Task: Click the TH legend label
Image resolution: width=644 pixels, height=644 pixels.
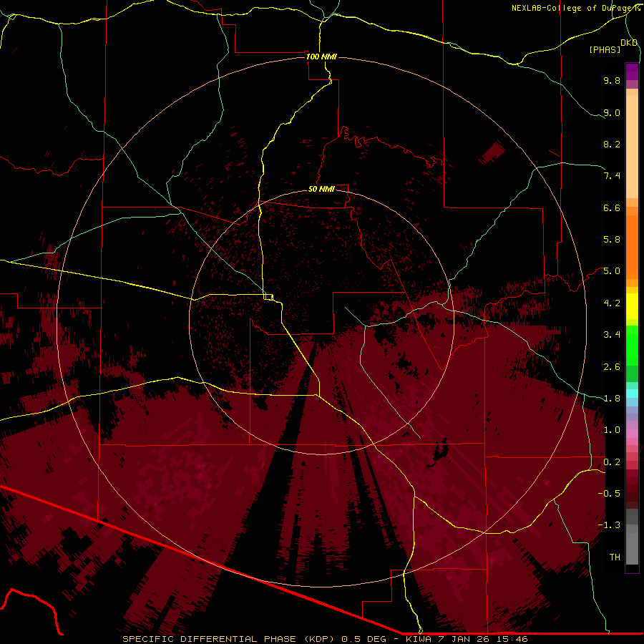Action: [x=615, y=557]
